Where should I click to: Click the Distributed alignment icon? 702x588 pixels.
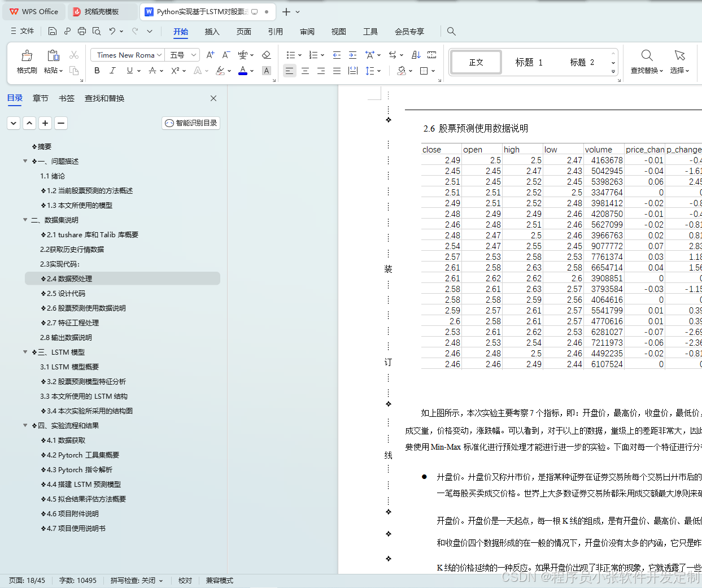(x=353, y=71)
